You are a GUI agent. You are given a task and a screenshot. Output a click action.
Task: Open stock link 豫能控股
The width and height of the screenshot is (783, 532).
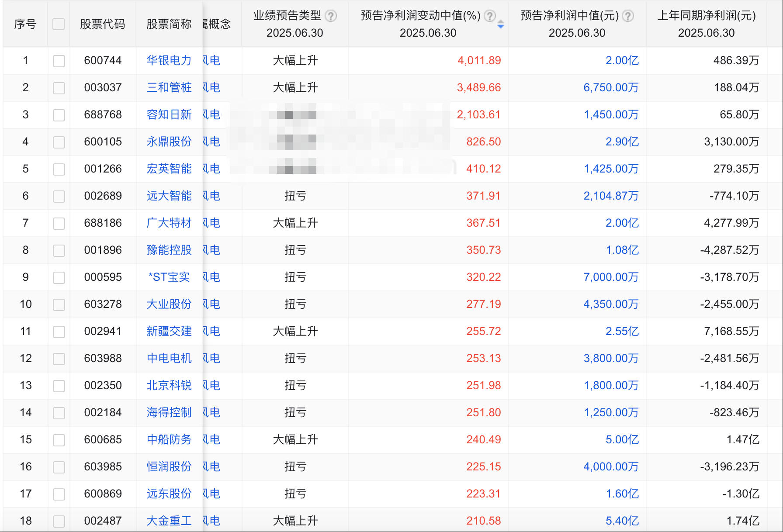point(169,250)
